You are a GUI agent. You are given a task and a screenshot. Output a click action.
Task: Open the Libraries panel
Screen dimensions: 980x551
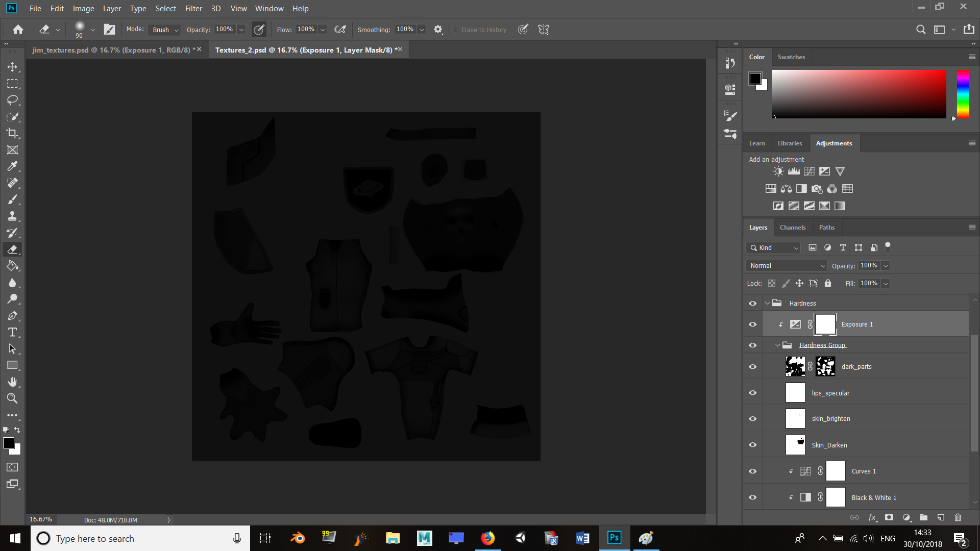pos(790,143)
